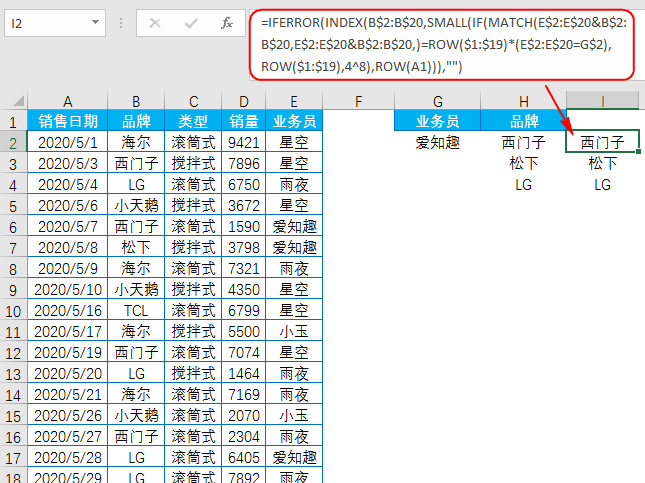Select 松下 result in column I
Screen dimensions: 645x483
[603, 163]
